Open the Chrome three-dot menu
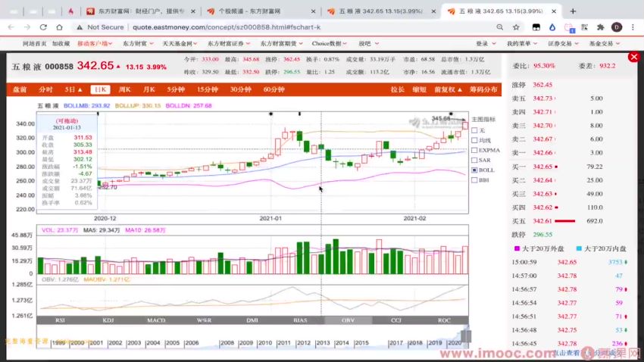644x362 pixels. tap(633, 27)
